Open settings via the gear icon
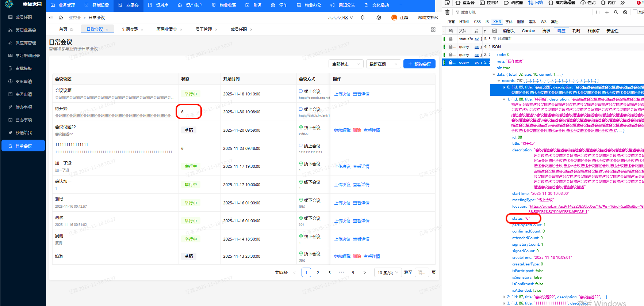This screenshot has height=306, width=644. click(x=379, y=18)
